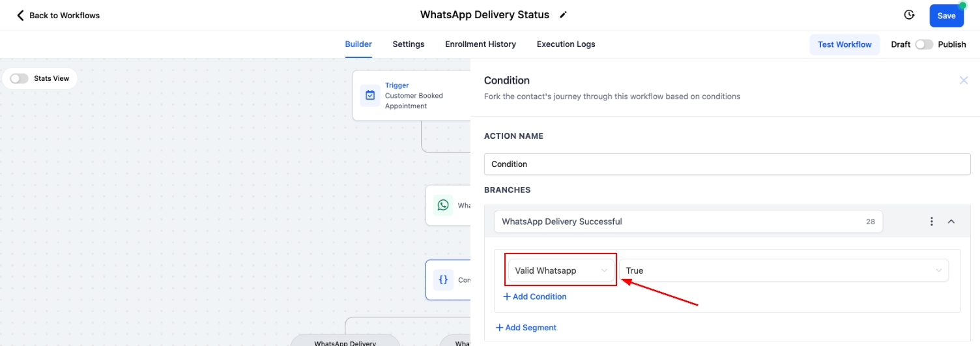
Task: Toggle the Stats View switch
Action: click(x=20, y=78)
